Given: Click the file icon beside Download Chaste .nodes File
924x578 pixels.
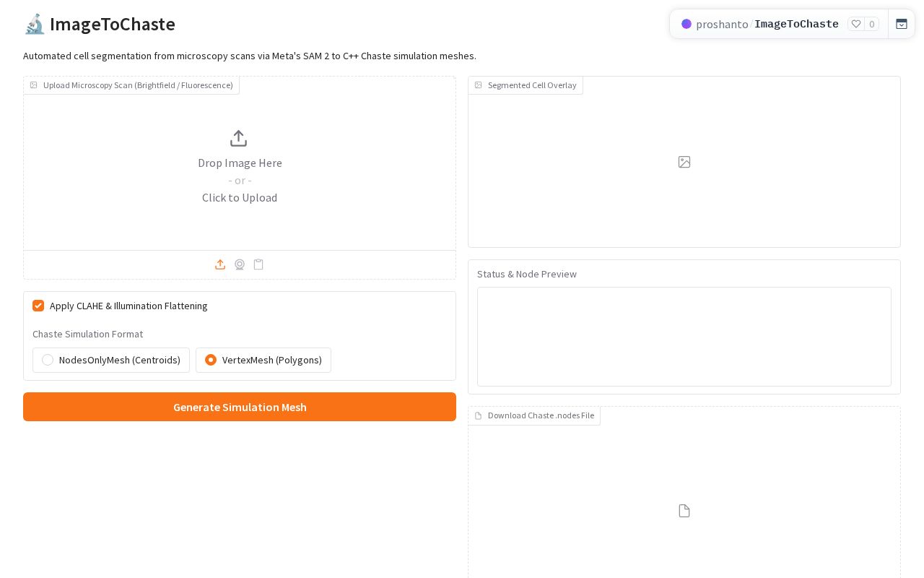Looking at the screenshot, I should point(478,415).
